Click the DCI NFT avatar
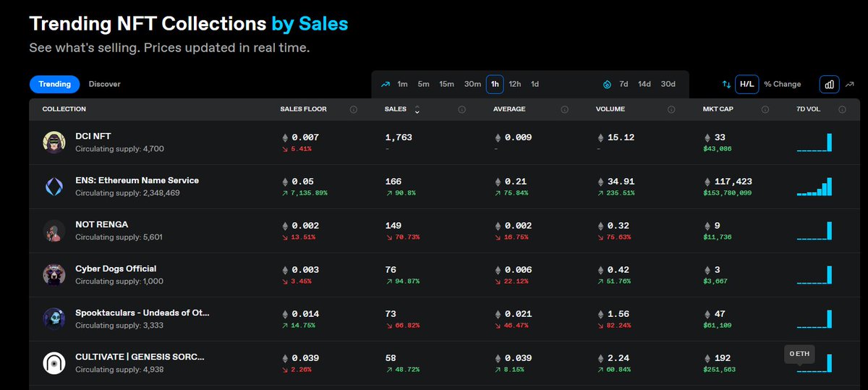This screenshot has height=390, width=868. [x=54, y=143]
